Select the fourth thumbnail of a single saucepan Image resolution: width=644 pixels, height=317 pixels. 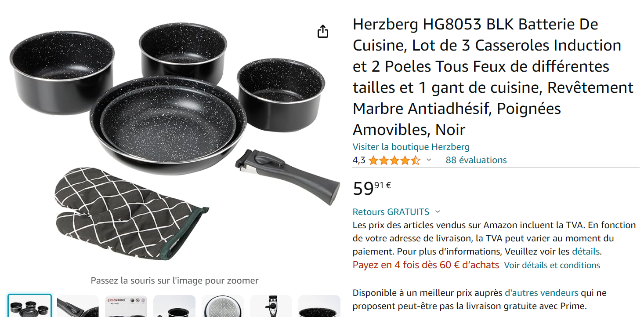click(x=174, y=306)
